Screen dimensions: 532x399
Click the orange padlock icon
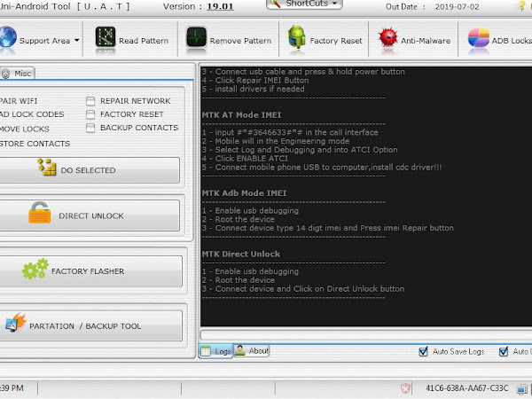click(40, 213)
